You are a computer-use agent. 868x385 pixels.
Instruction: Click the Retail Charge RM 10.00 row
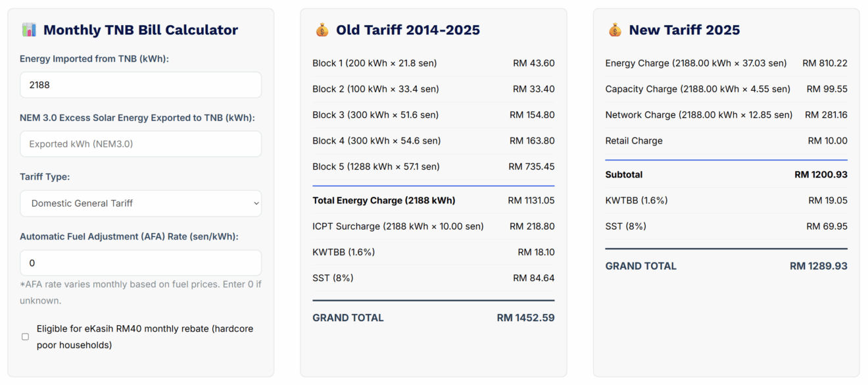[726, 140]
